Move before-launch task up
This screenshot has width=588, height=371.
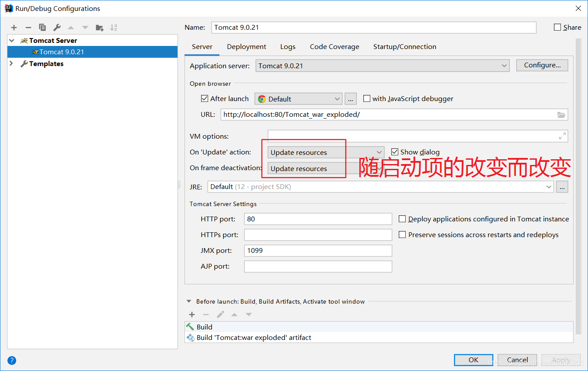[x=234, y=315]
